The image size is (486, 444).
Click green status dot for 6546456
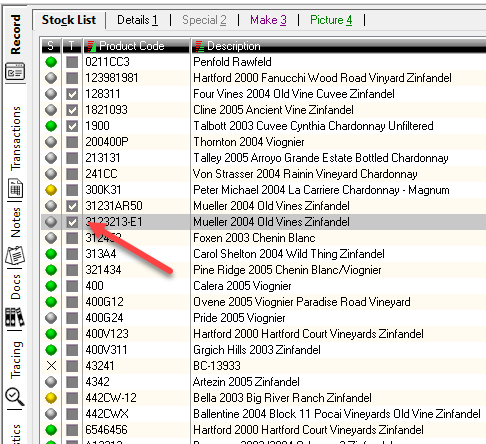point(51,430)
